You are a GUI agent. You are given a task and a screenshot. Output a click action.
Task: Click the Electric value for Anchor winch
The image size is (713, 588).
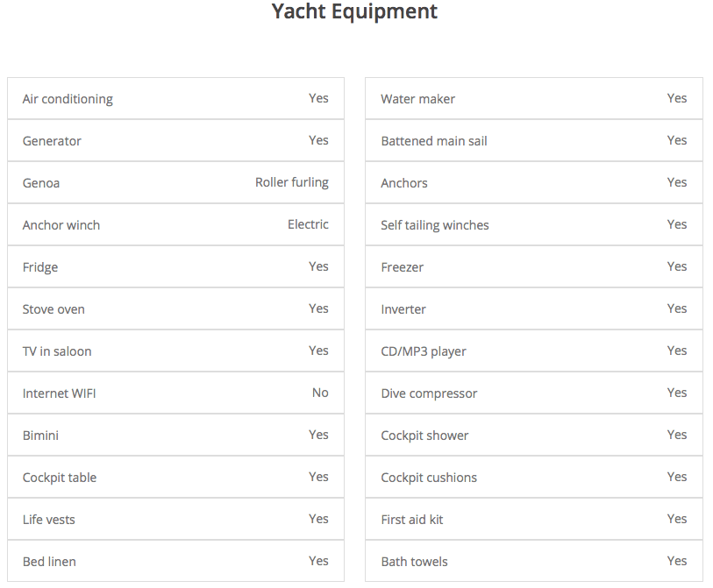pyautogui.click(x=308, y=224)
